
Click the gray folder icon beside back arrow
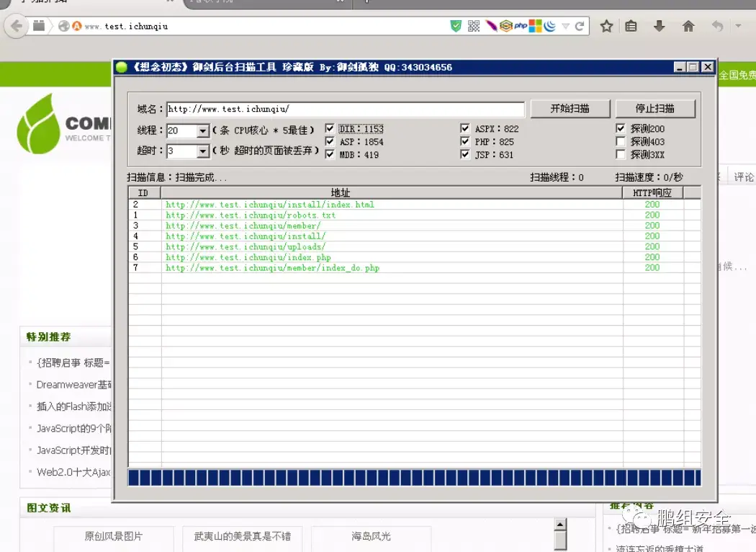pos(39,25)
